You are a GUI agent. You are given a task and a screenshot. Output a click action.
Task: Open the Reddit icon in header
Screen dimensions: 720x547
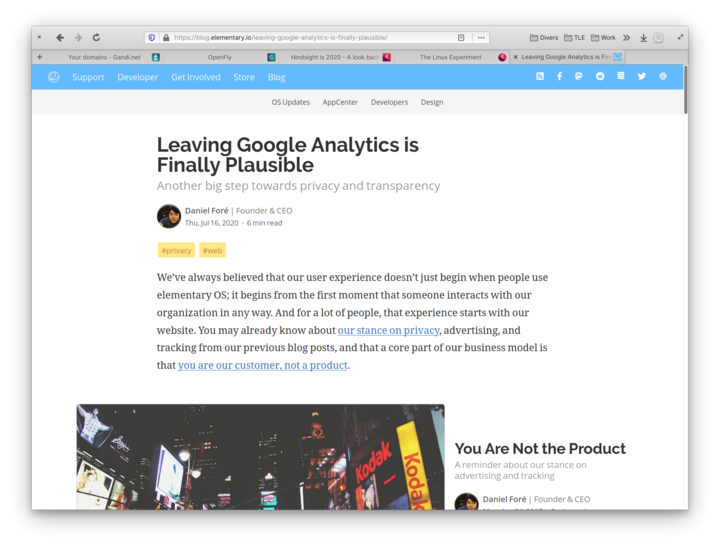click(x=600, y=76)
